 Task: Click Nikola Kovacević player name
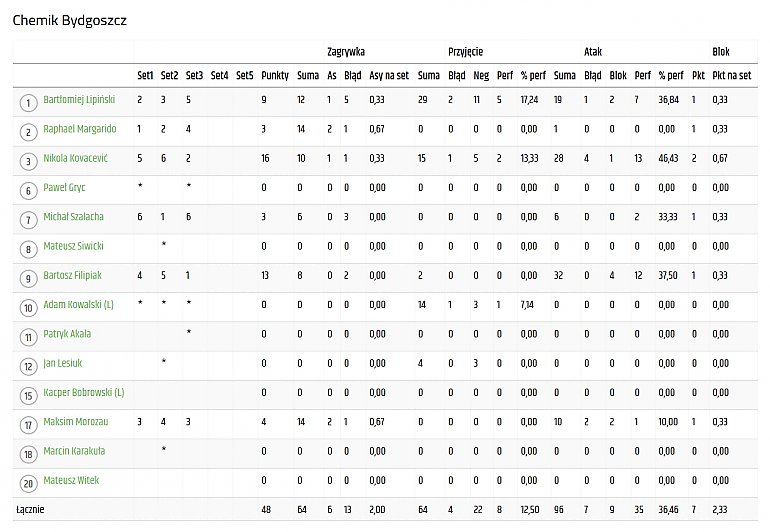[75, 158]
